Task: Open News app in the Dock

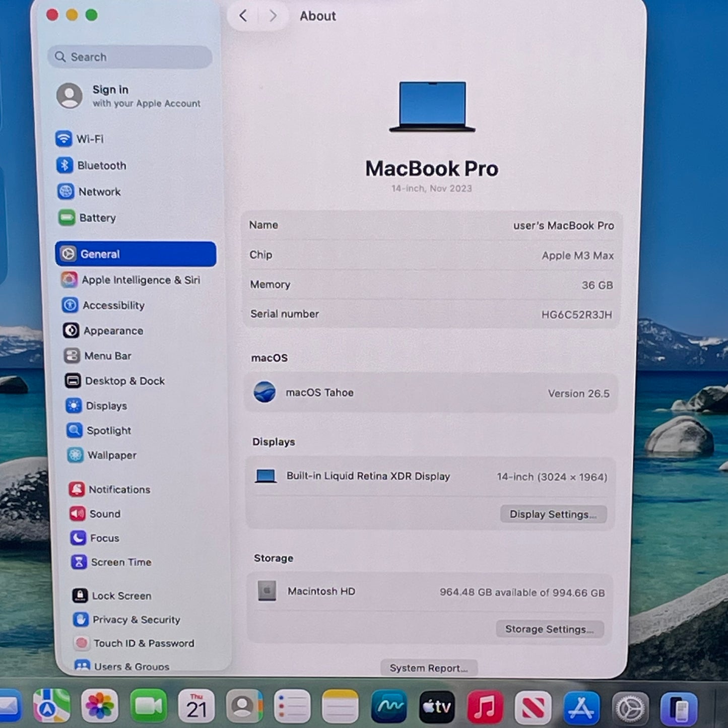Action: 533,707
